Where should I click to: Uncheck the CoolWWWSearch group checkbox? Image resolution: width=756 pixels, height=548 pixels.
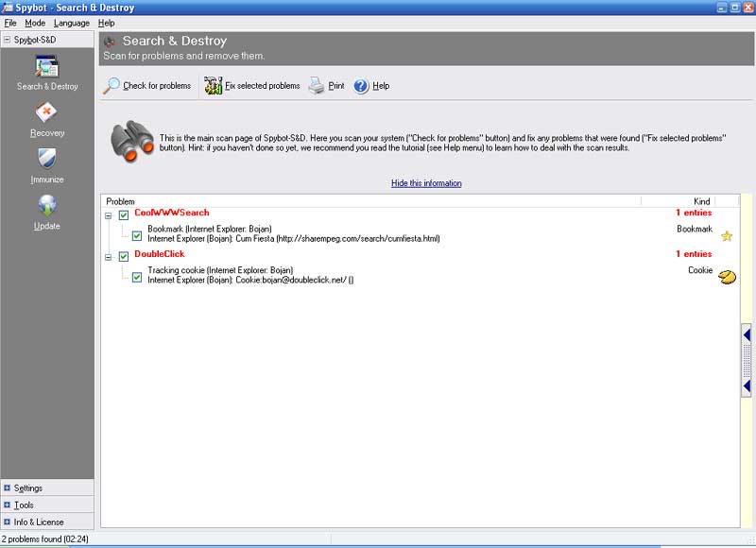(x=124, y=215)
